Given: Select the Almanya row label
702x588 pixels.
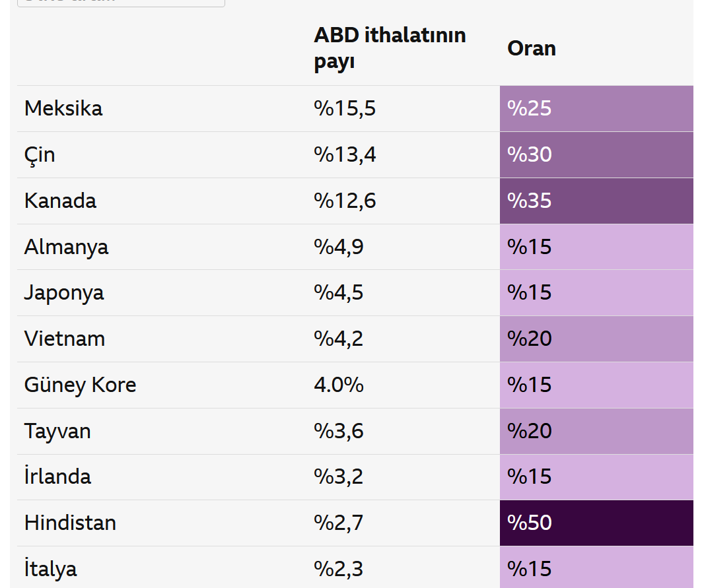Looking at the screenshot, I should pos(66,247).
